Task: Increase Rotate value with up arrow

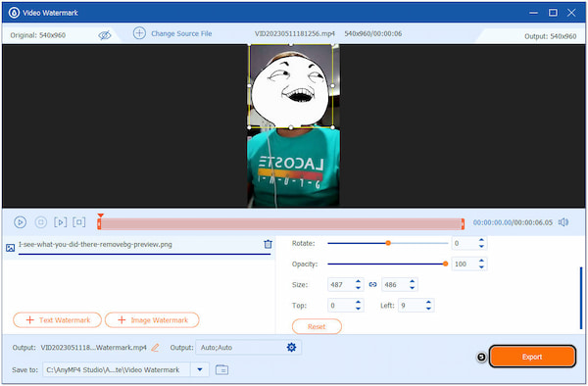Action: point(481,240)
